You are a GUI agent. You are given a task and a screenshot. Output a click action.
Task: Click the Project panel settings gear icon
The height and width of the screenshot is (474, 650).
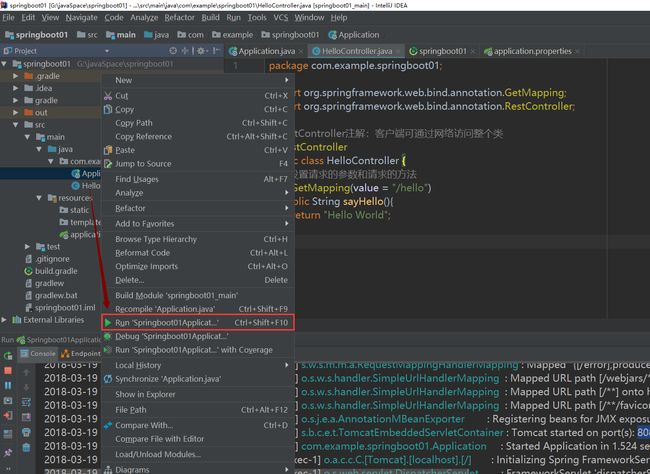(201, 51)
